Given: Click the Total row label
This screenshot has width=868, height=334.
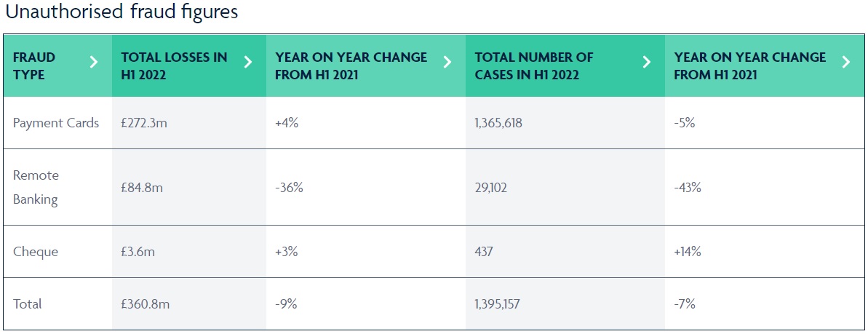Looking at the screenshot, I should 28,304.
